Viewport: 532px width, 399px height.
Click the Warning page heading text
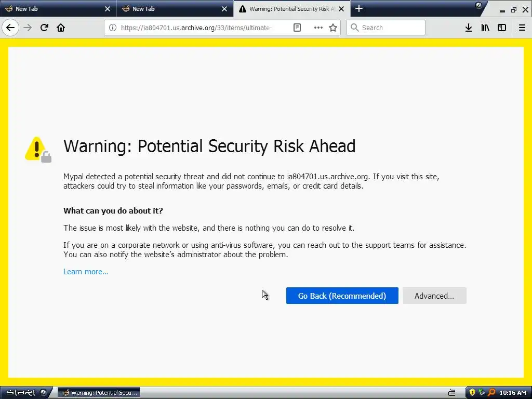(x=209, y=146)
